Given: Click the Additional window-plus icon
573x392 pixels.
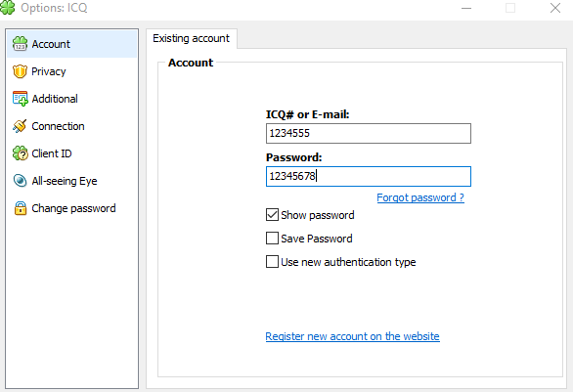Looking at the screenshot, I should 20,99.
